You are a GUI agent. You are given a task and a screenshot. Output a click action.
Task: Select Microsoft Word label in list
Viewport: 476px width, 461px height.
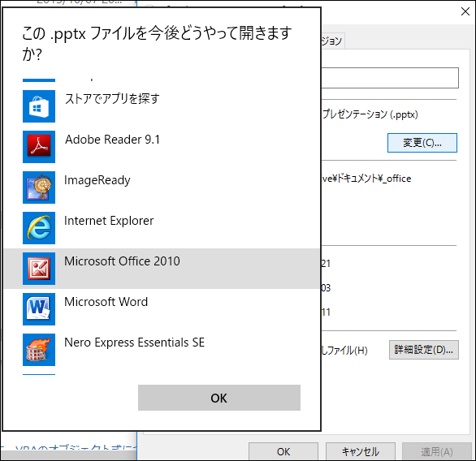click(x=106, y=302)
